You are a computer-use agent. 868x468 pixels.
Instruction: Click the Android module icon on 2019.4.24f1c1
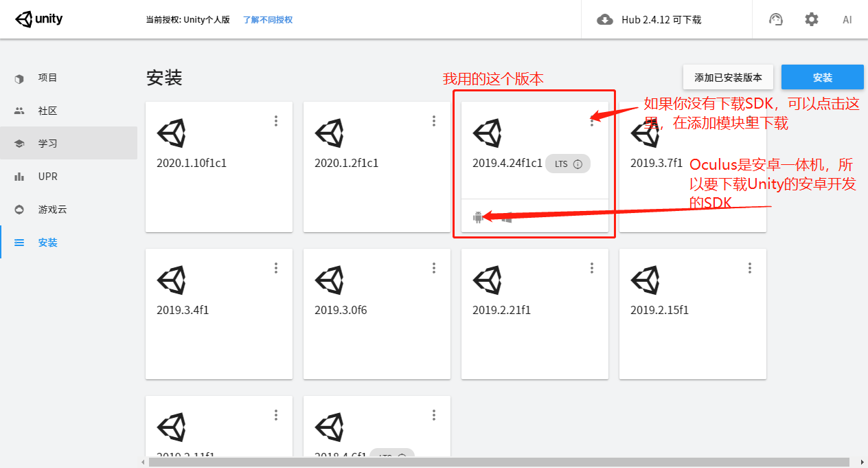pos(478,217)
